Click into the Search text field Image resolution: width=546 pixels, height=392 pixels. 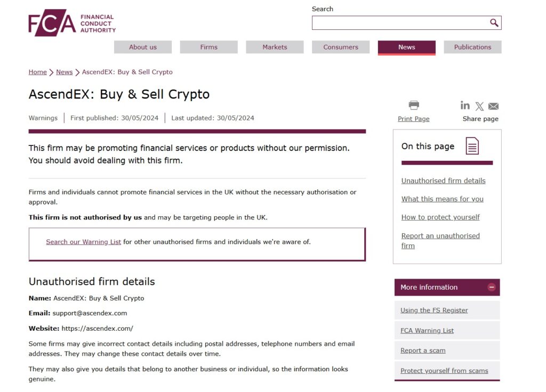[400, 23]
